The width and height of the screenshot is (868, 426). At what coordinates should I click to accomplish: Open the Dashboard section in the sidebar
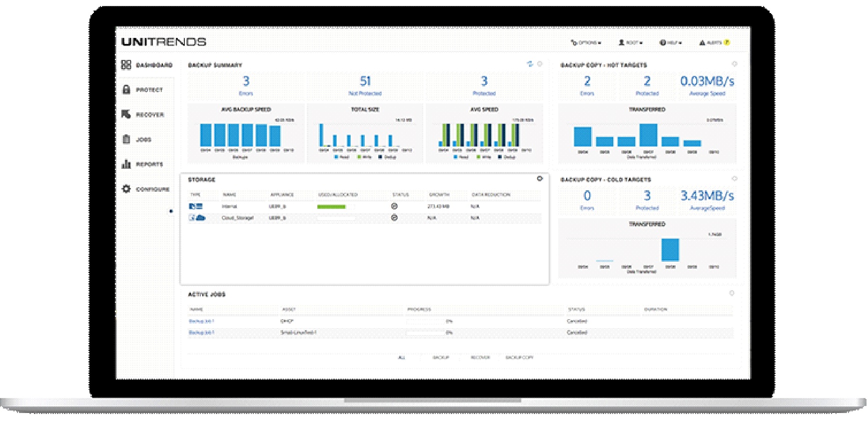[x=147, y=65]
